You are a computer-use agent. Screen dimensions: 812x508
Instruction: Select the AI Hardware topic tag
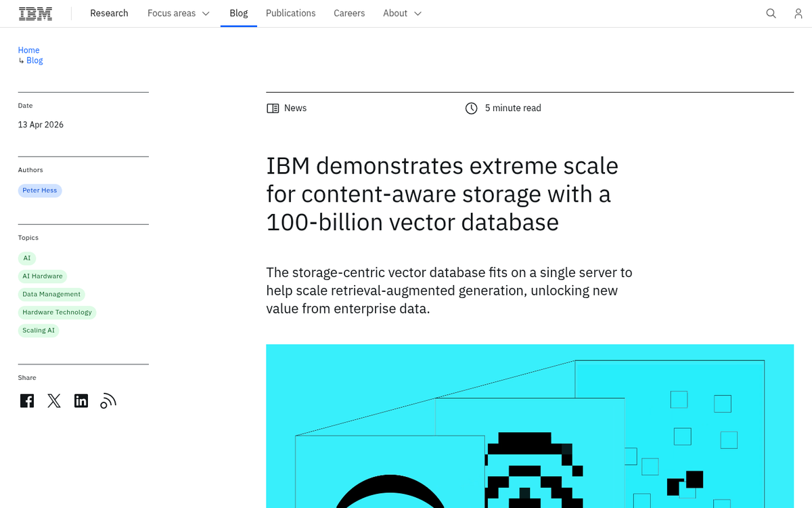43,276
